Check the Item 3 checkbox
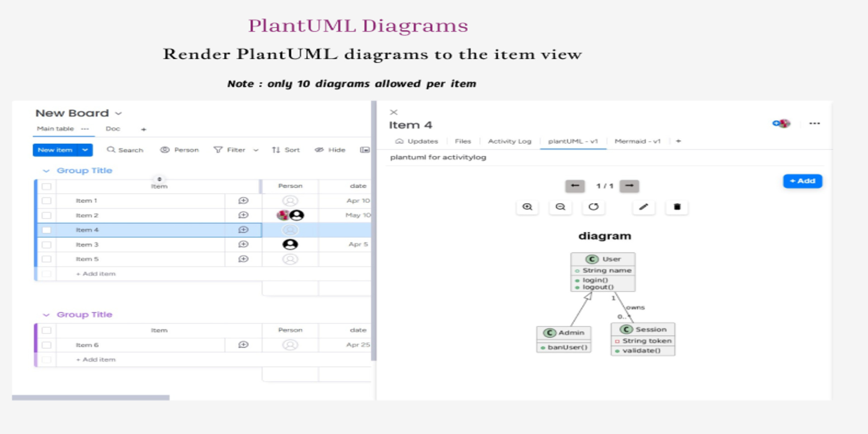This screenshot has height=434, width=868. 47,245
